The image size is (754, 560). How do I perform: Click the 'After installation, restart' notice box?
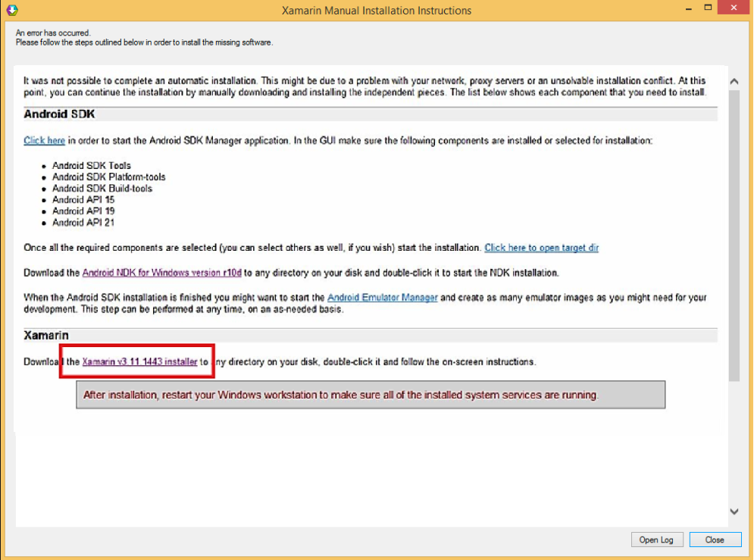pos(371,395)
